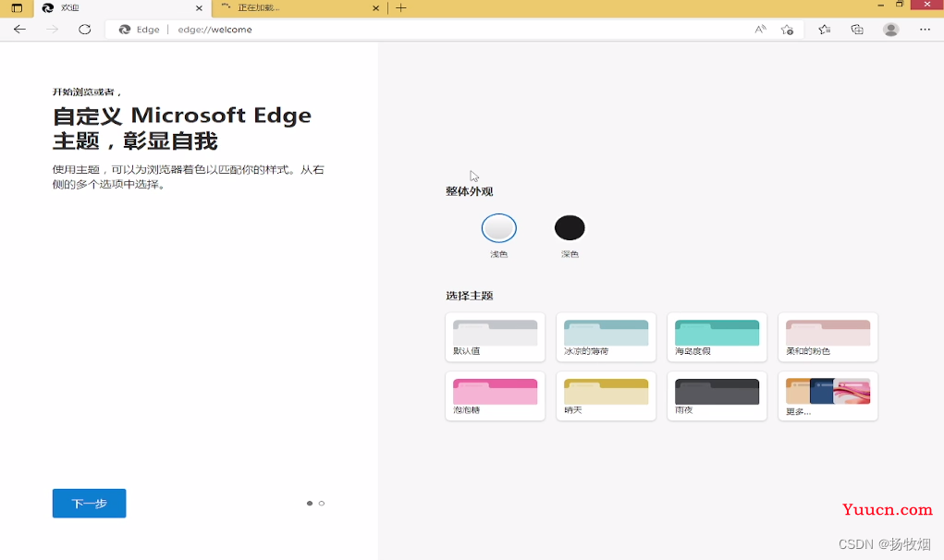The height and width of the screenshot is (560, 944).
Task: Click the second page indicator dot
Action: pos(322,504)
